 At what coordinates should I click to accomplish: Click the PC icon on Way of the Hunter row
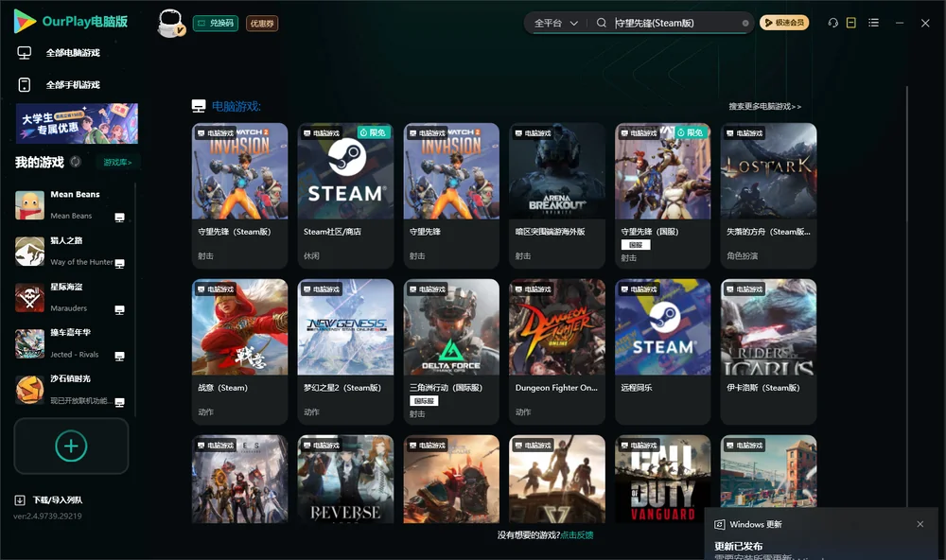(x=119, y=263)
